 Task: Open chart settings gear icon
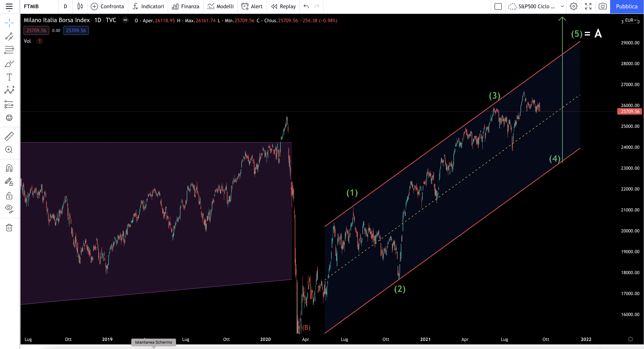coord(573,7)
